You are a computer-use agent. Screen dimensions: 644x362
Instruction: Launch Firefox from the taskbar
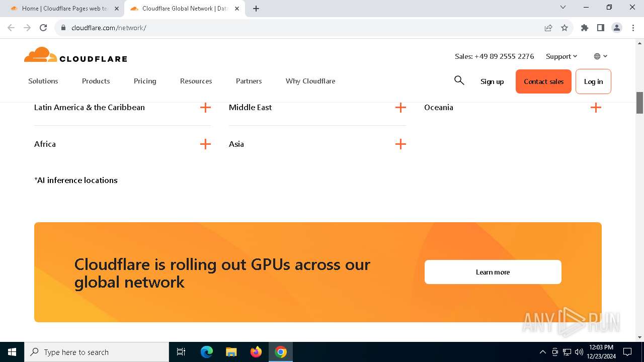pyautogui.click(x=256, y=352)
